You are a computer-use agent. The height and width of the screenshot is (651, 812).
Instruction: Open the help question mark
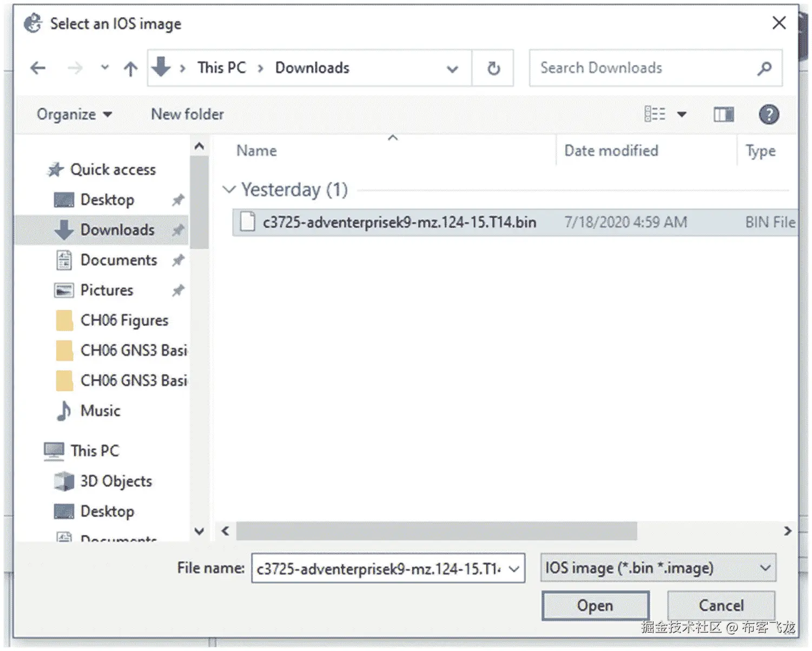click(769, 115)
